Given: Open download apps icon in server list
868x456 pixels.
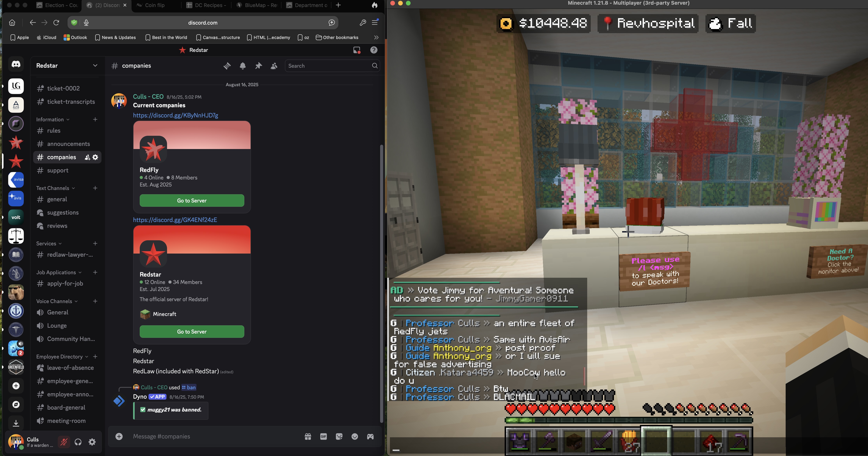Looking at the screenshot, I should (x=16, y=423).
